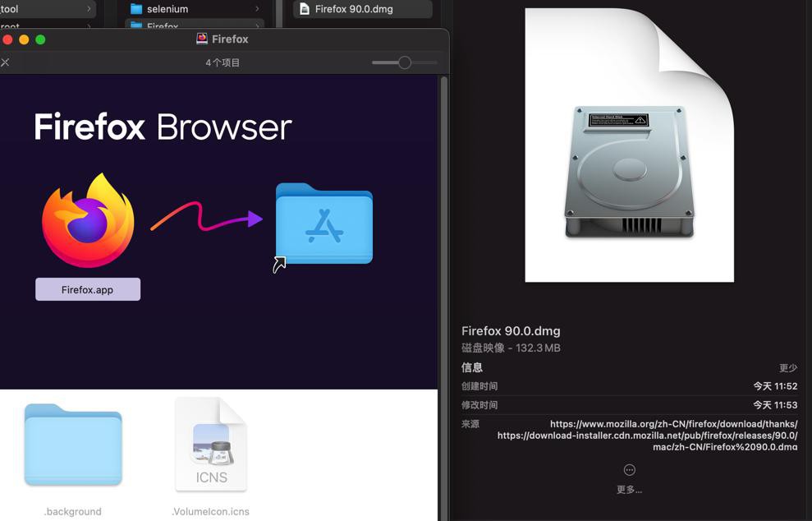Screen dimensions: 812x521
Task: Minimize the Firefox disk image window
Action: click(24, 39)
